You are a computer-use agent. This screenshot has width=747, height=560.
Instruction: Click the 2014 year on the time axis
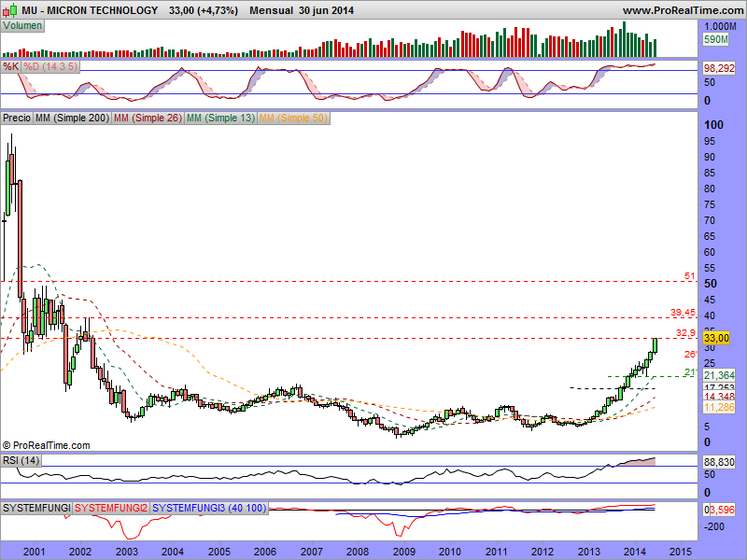pyautogui.click(x=635, y=552)
